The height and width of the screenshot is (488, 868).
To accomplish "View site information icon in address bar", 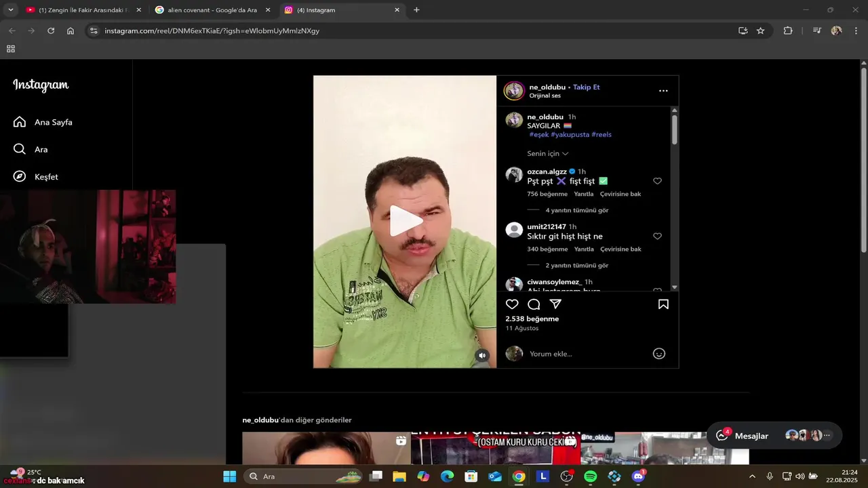I will [94, 30].
